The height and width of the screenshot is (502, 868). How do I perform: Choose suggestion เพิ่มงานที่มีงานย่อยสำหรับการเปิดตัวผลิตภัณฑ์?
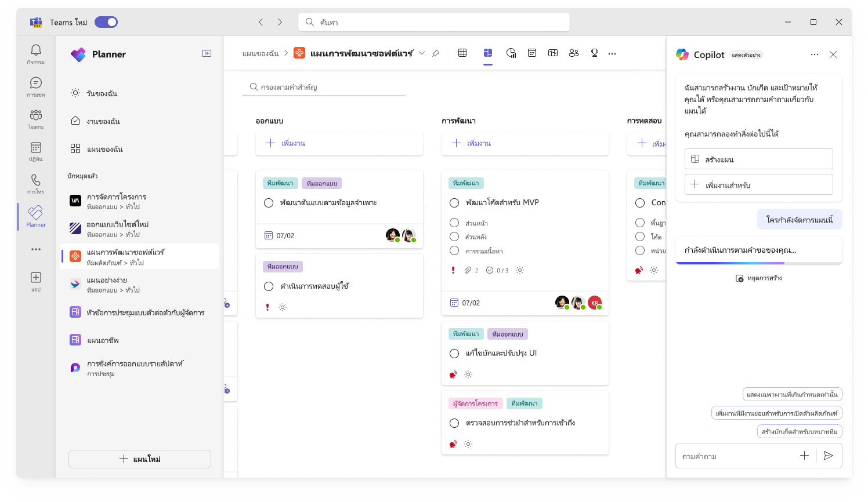(776, 413)
